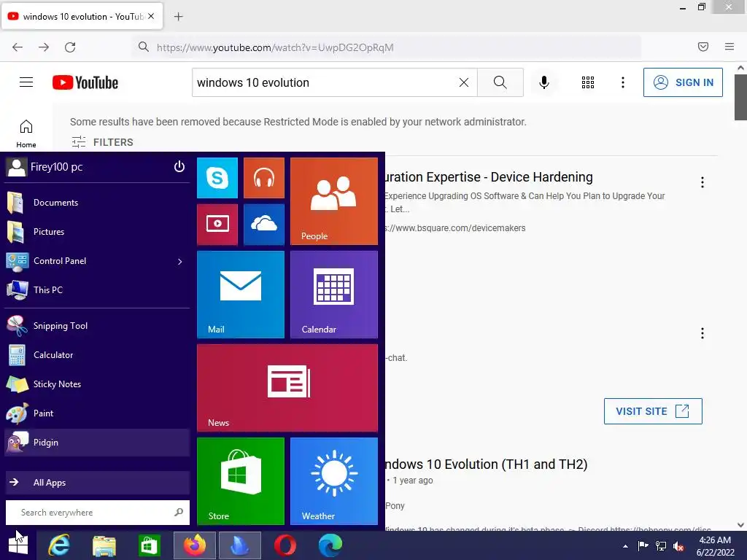The height and width of the screenshot is (560, 747).
Task: Open Internet Explorer from taskbar
Action: click(59, 545)
